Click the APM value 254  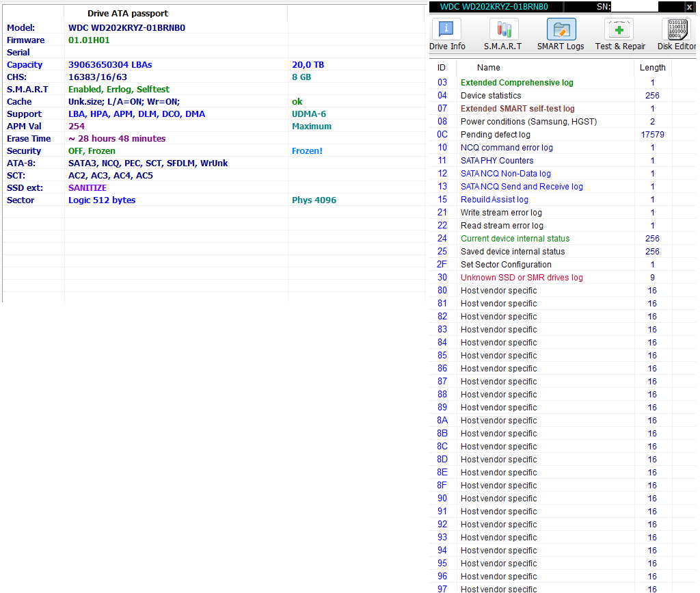pos(77,127)
